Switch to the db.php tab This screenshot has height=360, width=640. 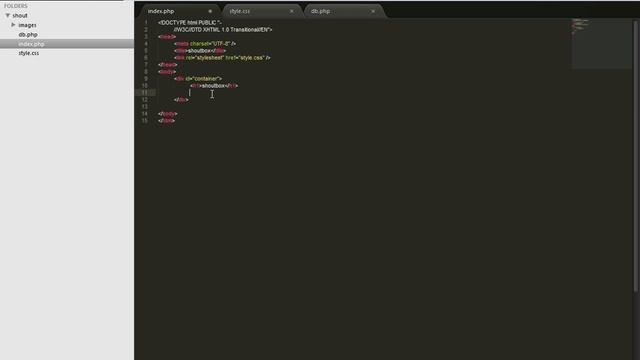click(x=320, y=11)
